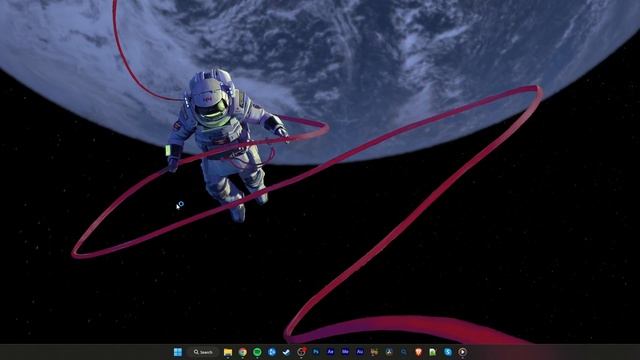
Task: Launch Google Chrome from the taskbar
Action: coord(242,352)
